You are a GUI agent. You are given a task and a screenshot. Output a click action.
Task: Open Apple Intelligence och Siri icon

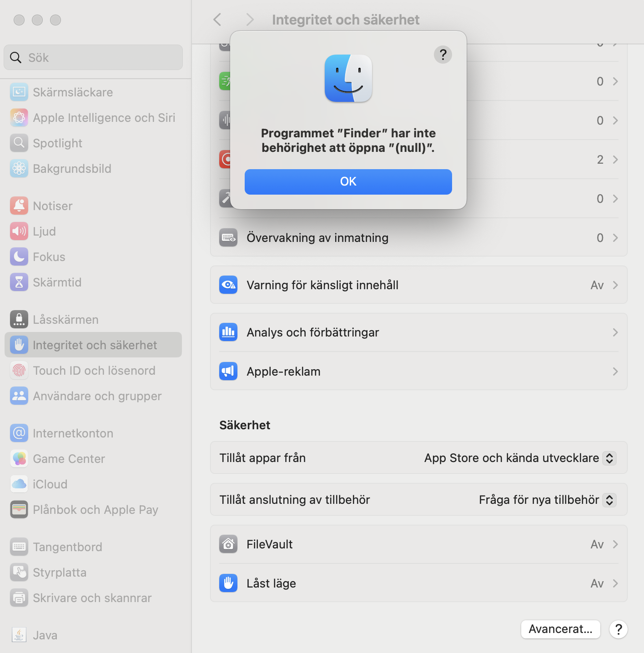click(19, 118)
